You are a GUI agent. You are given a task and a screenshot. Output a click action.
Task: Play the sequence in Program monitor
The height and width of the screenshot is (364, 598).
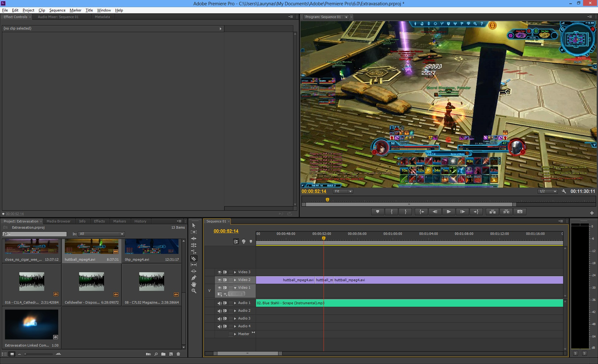[x=449, y=212]
